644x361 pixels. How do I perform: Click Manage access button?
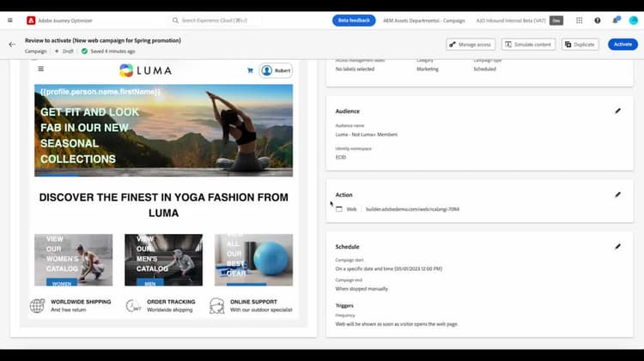471,45
